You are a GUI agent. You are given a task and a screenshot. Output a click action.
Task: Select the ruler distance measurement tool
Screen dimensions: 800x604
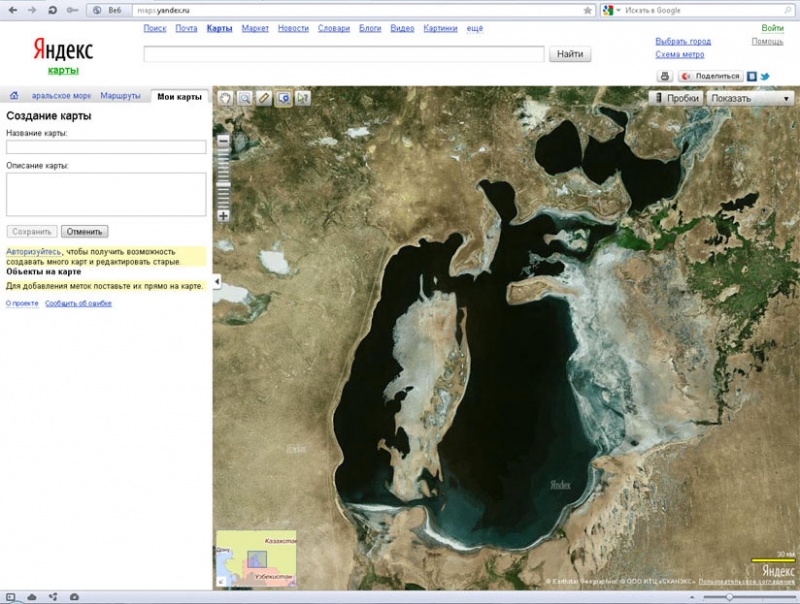pos(264,98)
